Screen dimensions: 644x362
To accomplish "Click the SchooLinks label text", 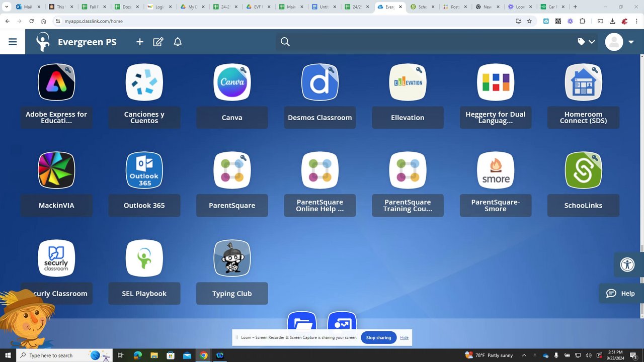I will (584, 206).
